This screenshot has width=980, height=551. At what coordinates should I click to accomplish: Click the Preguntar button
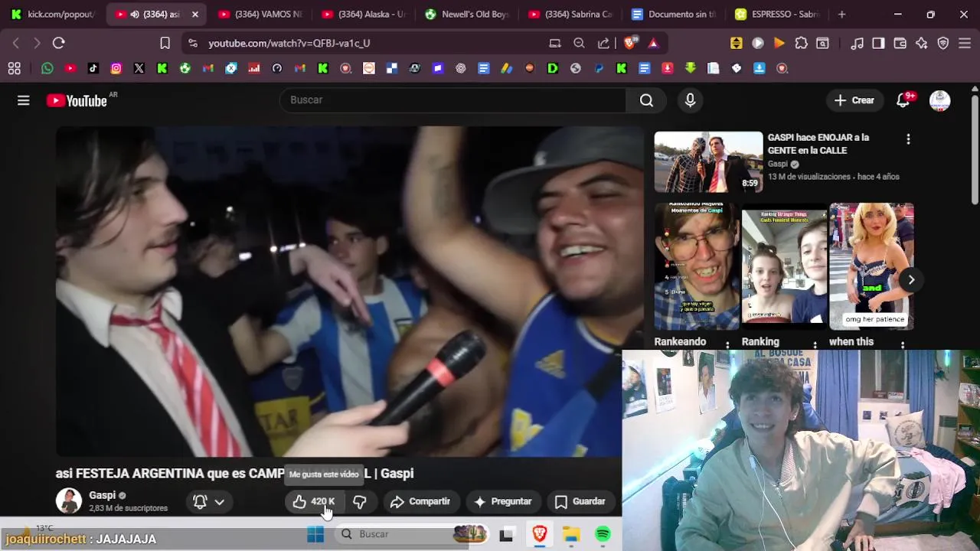tap(502, 502)
